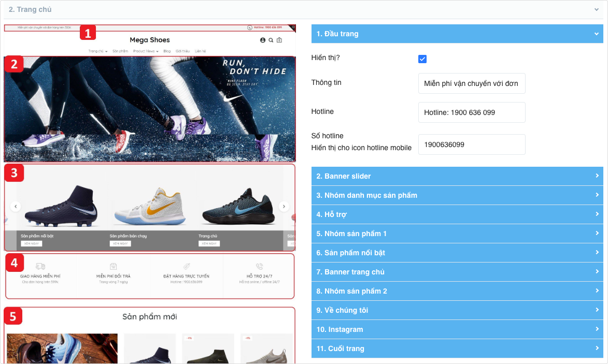The width and height of the screenshot is (608, 364).
Task: Click XEM NGAY under Sản phẩm nổi bật
Action: click(x=31, y=243)
